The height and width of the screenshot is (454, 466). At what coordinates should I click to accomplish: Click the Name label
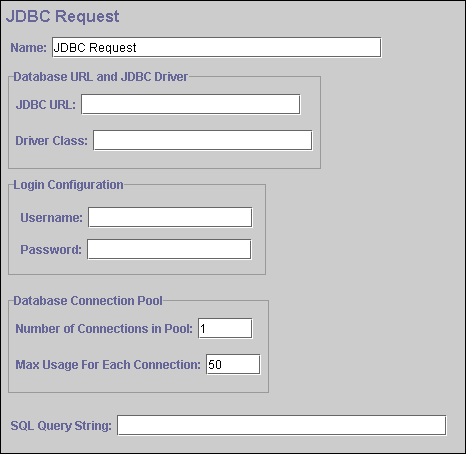(x=29, y=48)
